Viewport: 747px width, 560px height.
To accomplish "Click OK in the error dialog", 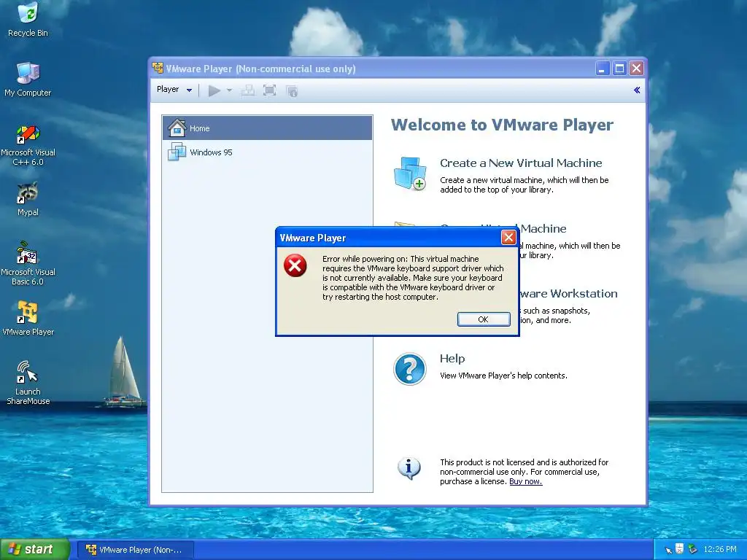I will pos(483,319).
